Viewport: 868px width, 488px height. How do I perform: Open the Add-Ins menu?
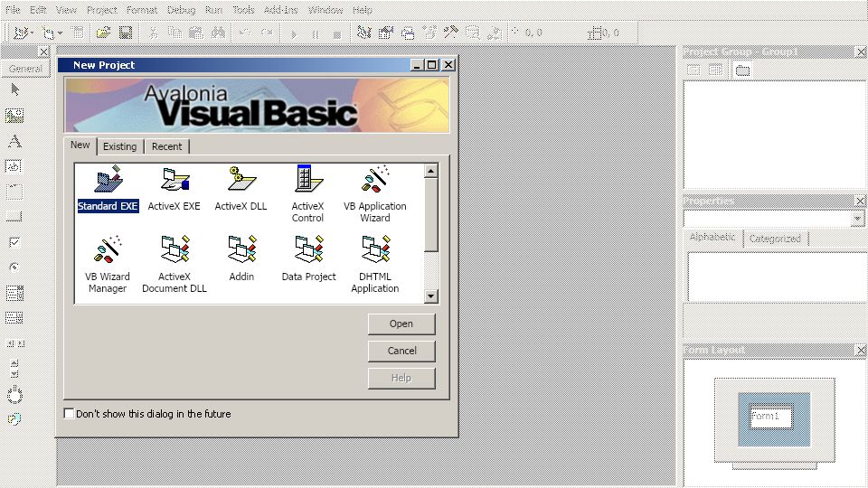[x=280, y=10]
